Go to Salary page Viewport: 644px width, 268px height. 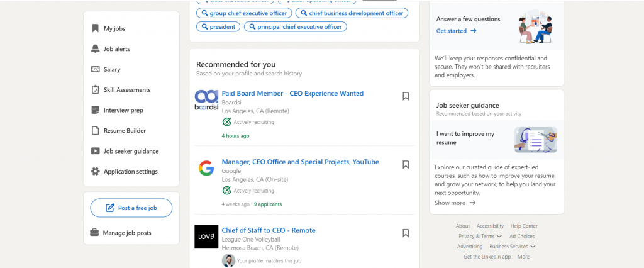click(112, 69)
